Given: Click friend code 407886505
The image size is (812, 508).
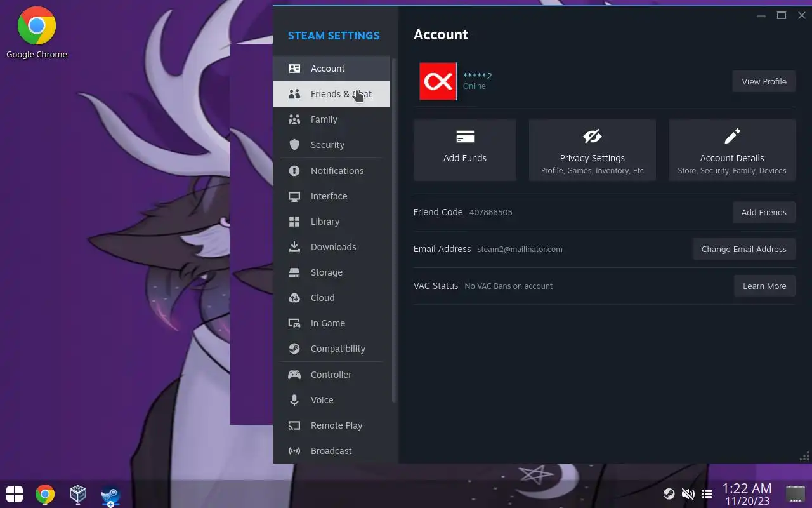Looking at the screenshot, I should [x=491, y=213].
